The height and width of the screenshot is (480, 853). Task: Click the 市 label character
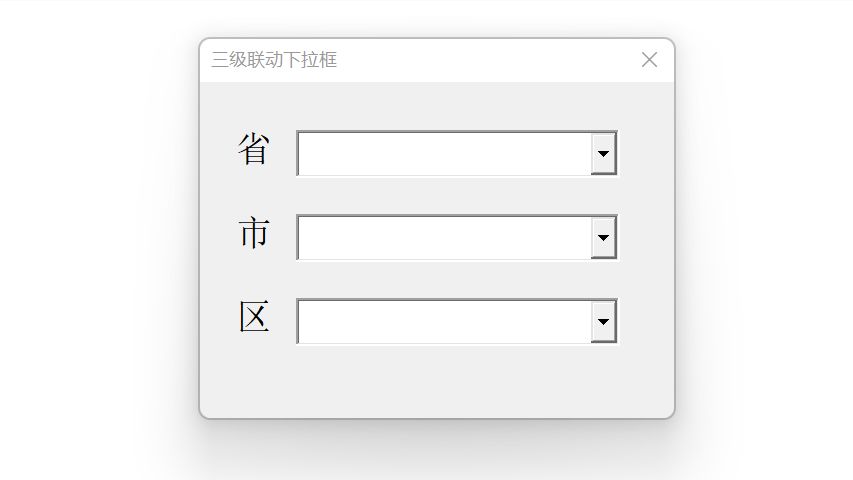[x=253, y=234]
